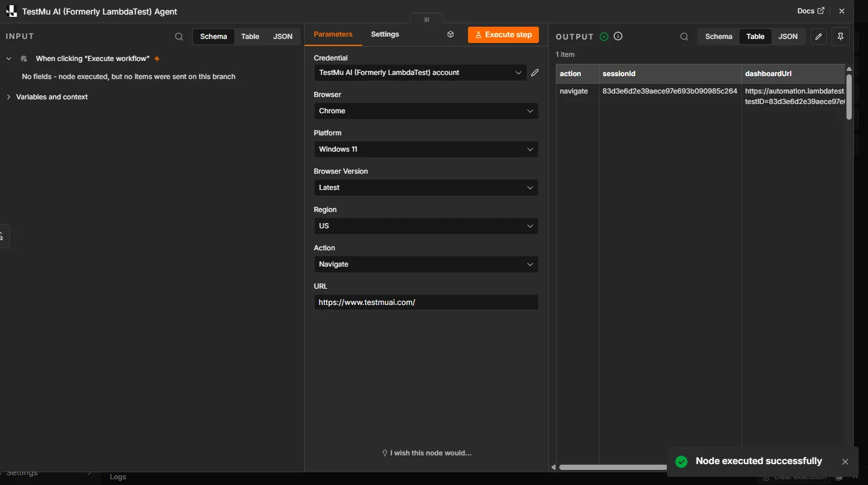Image resolution: width=868 pixels, height=485 pixels.
Task: Click the orange lightning bolt trigger icon
Action: coord(157,59)
